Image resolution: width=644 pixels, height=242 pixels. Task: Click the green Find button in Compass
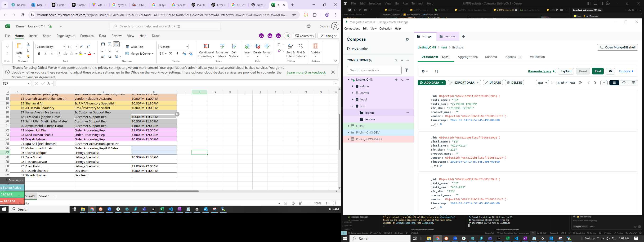[x=598, y=71]
